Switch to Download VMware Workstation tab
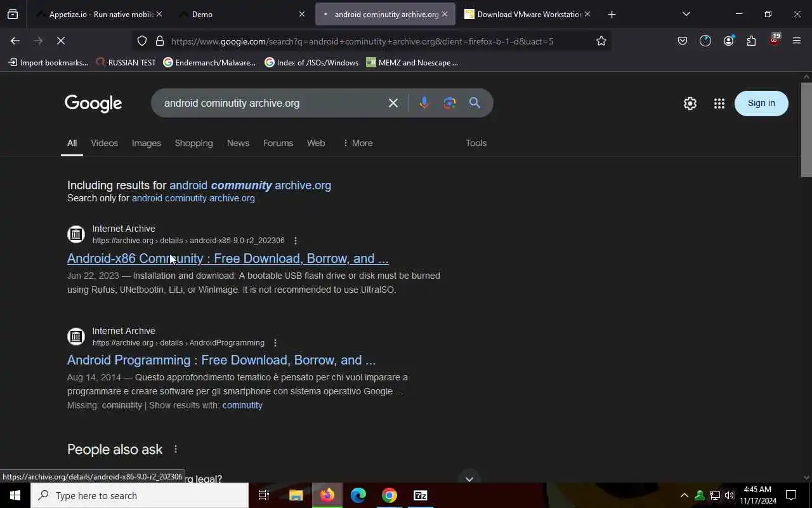812x508 pixels. point(527,14)
